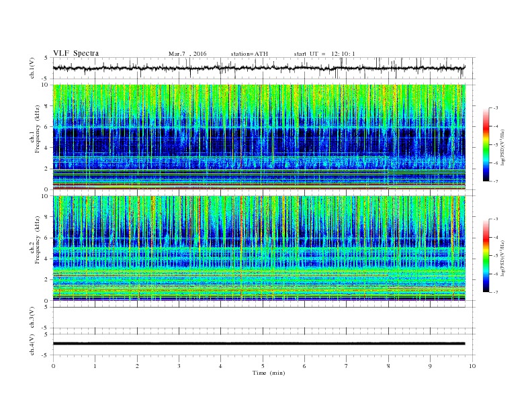
Task: Click the "ch.1(V)" y-axis label
Action: coord(32,68)
